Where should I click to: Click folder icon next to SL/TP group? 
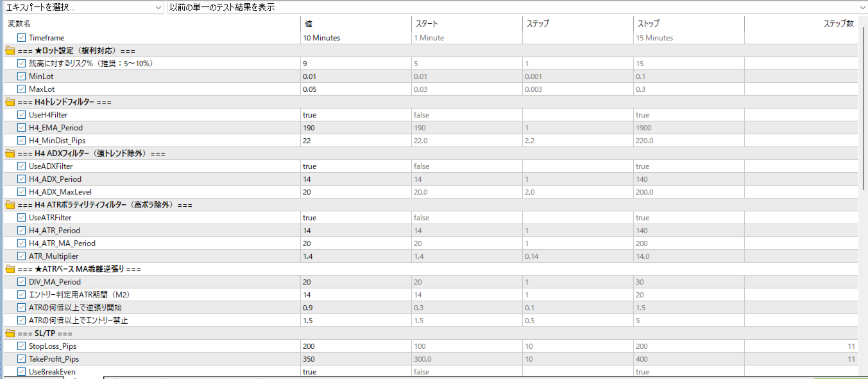pyautogui.click(x=10, y=333)
